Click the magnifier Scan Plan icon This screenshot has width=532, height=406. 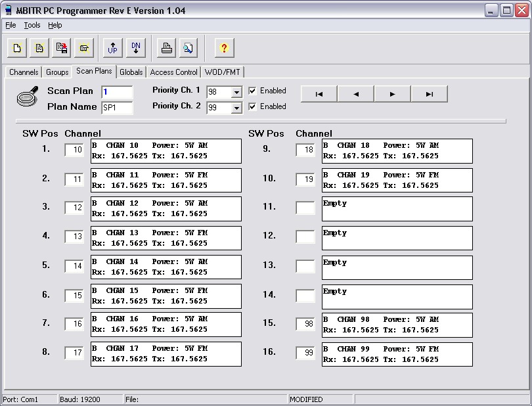click(x=27, y=98)
